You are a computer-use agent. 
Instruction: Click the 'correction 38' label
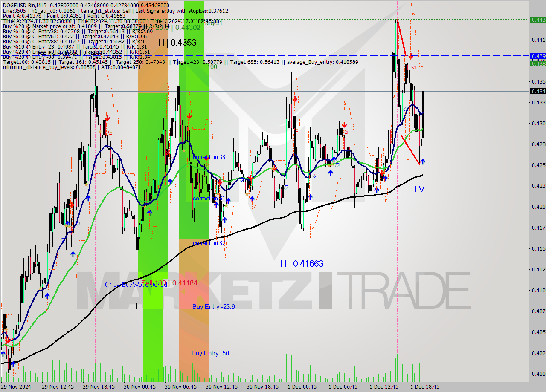(x=209, y=157)
